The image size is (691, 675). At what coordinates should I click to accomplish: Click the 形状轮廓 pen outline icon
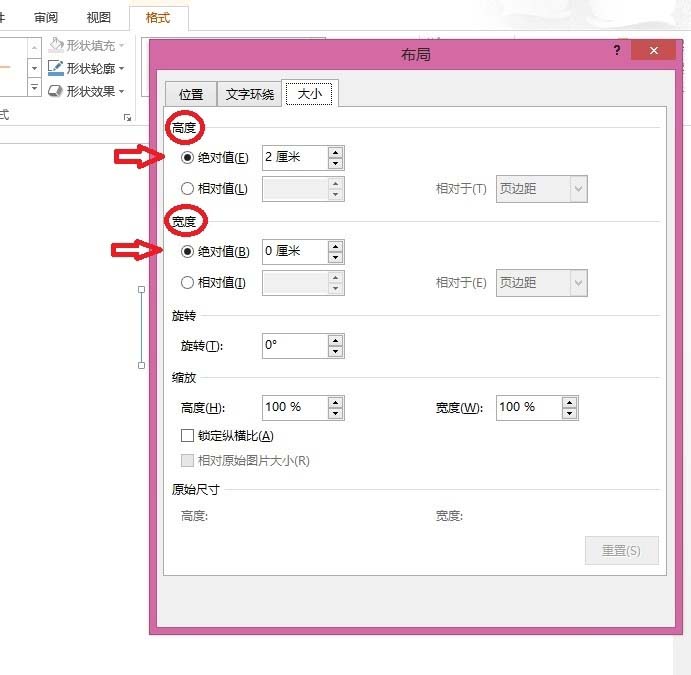(x=56, y=68)
